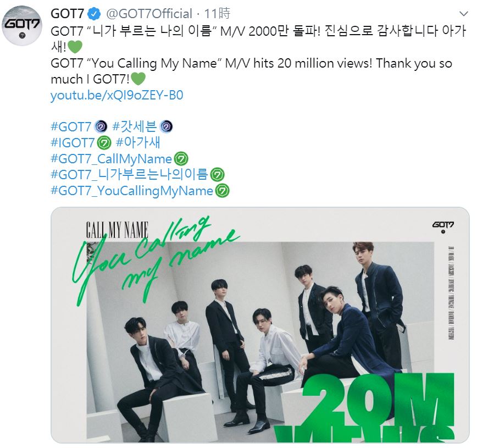Click the green emoji icon after #IGOT7
The height and width of the screenshot is (448, 477).
coord(104,143)
